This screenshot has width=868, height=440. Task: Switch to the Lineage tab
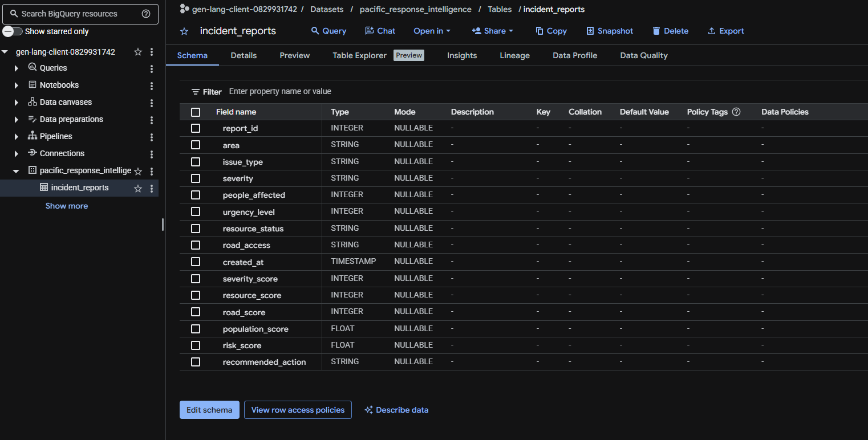515,55
